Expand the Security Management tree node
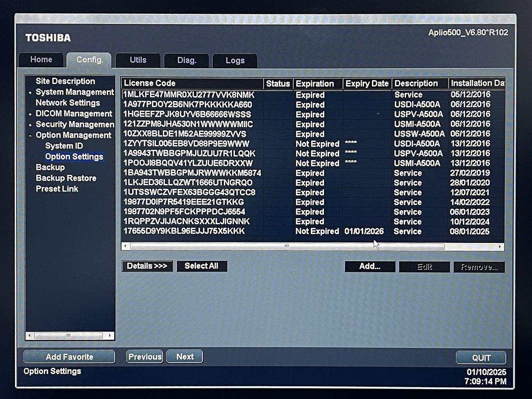532x399 pixels. (30, 125)
